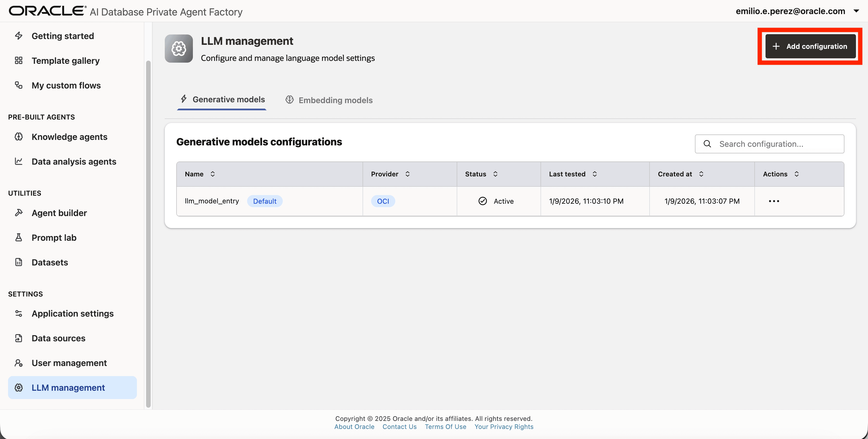Click the Data sources icon
The image size is (868, 439).
(19, 338)
